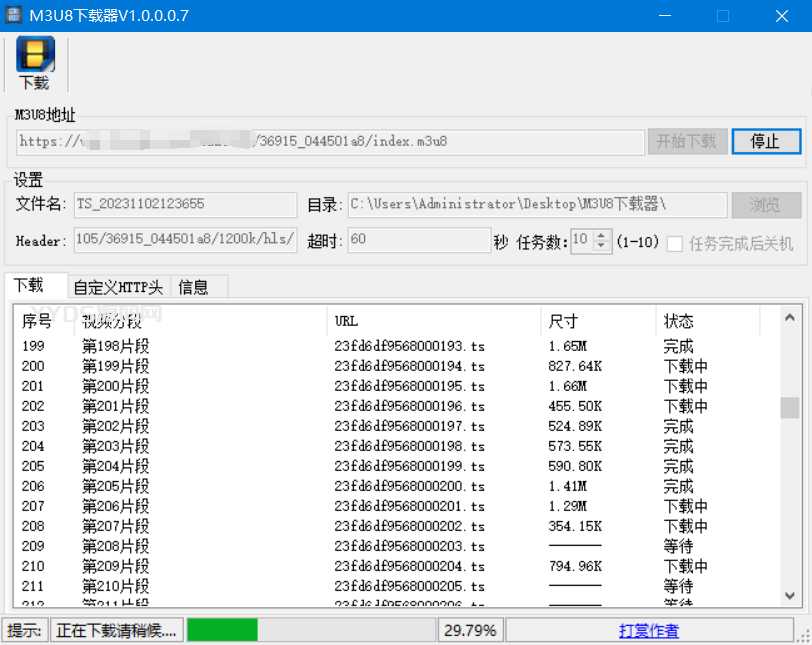Open the 信息 tab
This screenshot has height=645, width=812.
point(194,287)
